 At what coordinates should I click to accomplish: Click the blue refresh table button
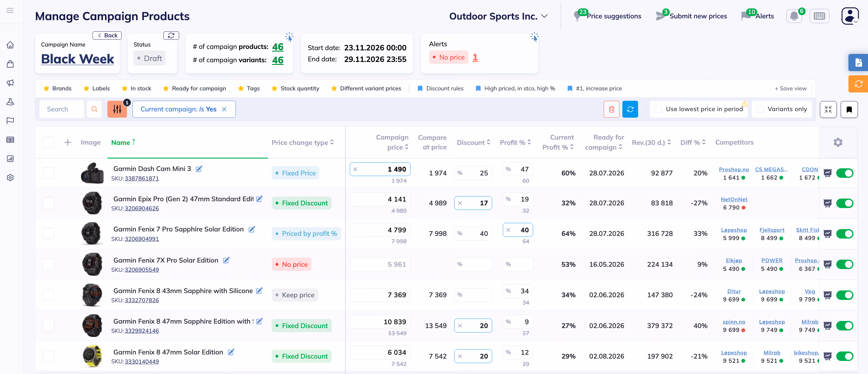click(x=630, y=109)
